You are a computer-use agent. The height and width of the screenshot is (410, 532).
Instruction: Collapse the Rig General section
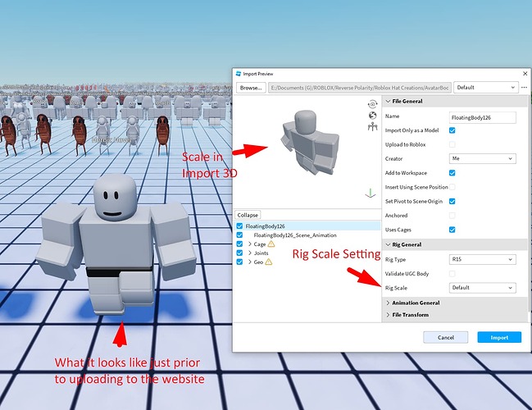(389, 244)
